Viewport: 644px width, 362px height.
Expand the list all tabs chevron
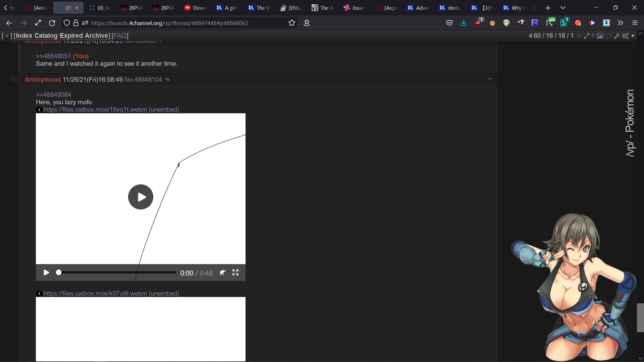563,8
